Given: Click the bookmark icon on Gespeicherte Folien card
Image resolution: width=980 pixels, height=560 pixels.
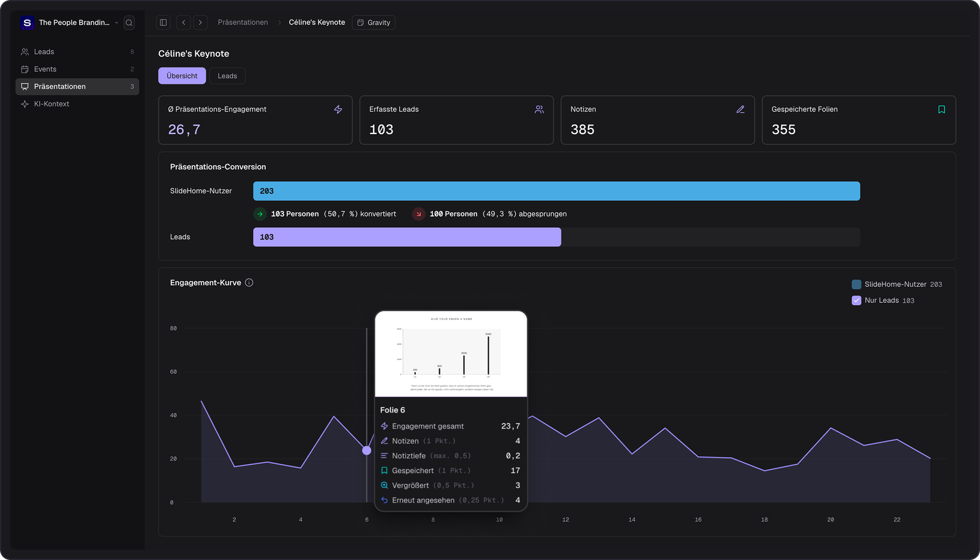Looking at the screenshot, I should tap(941, 110).
